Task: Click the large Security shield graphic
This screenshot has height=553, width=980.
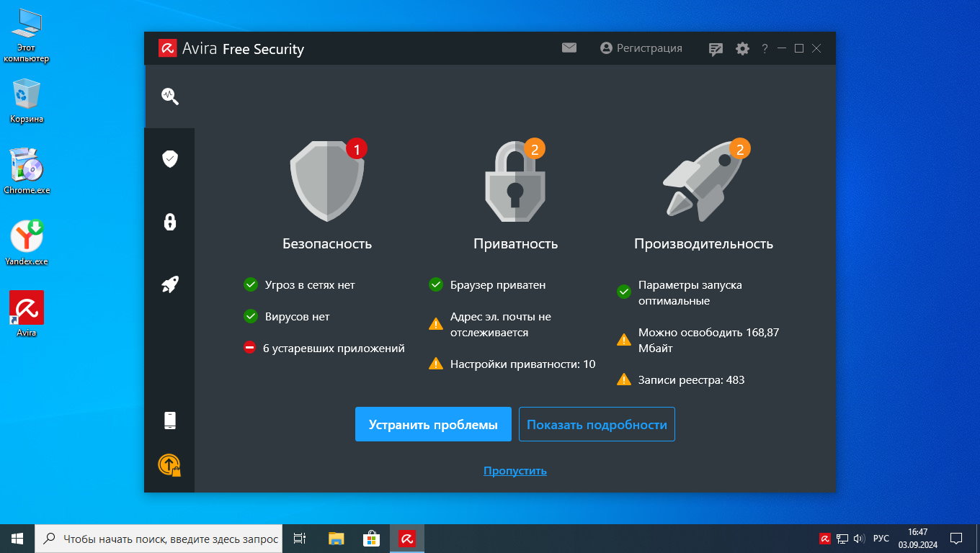Action: point(326,181)
